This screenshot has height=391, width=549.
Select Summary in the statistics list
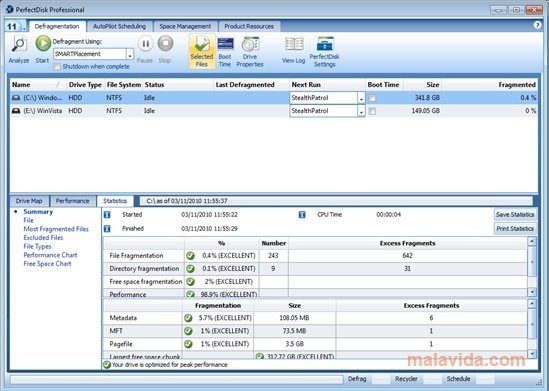tap(38, 212)
